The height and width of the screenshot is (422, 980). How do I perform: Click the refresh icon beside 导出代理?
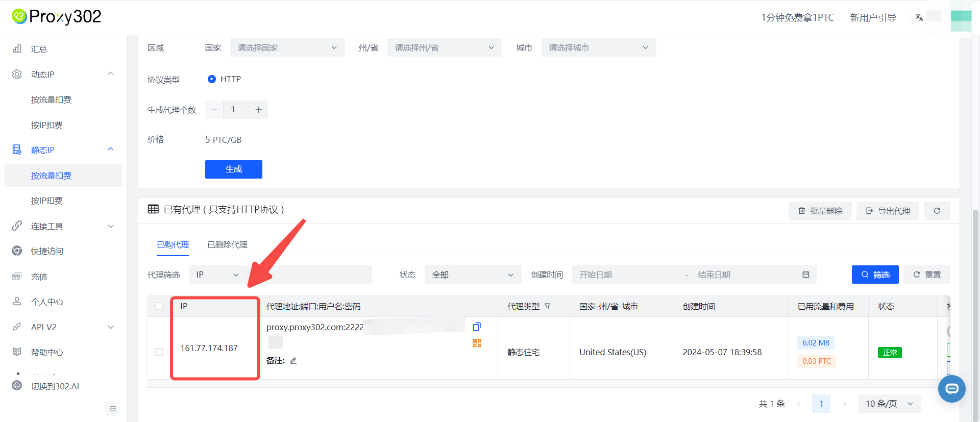coord(937,211)
